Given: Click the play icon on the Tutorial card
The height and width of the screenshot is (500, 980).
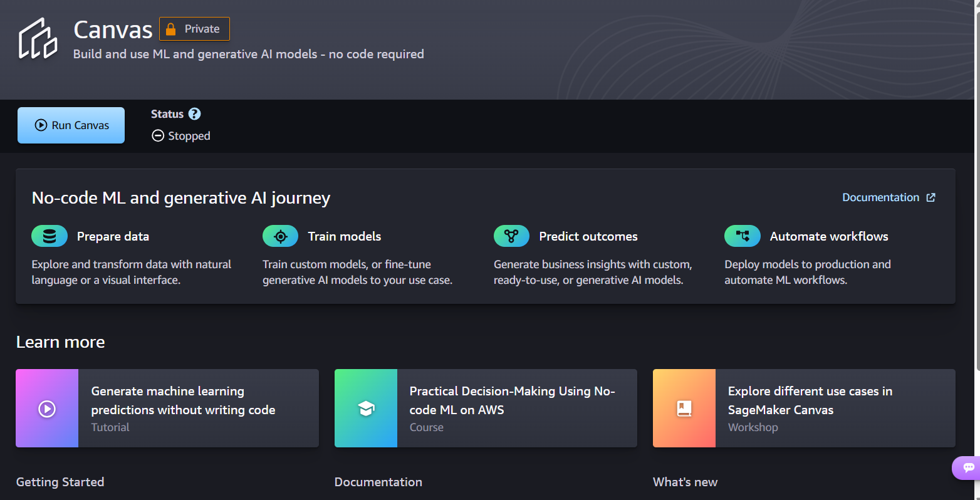Looking at the screenshot, I should point(47,409).
